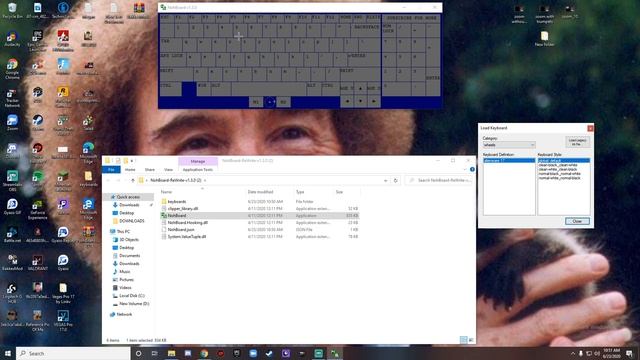Expand the File Explorer address bar history dropdown
This screenshot has height=360, width=640.
point(385,180)
